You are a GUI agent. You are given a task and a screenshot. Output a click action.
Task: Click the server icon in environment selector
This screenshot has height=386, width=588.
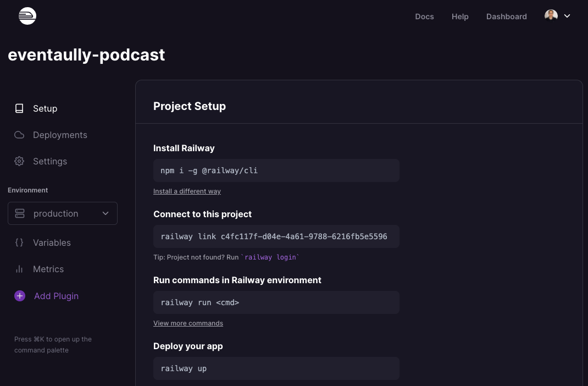tap(20, 213)
